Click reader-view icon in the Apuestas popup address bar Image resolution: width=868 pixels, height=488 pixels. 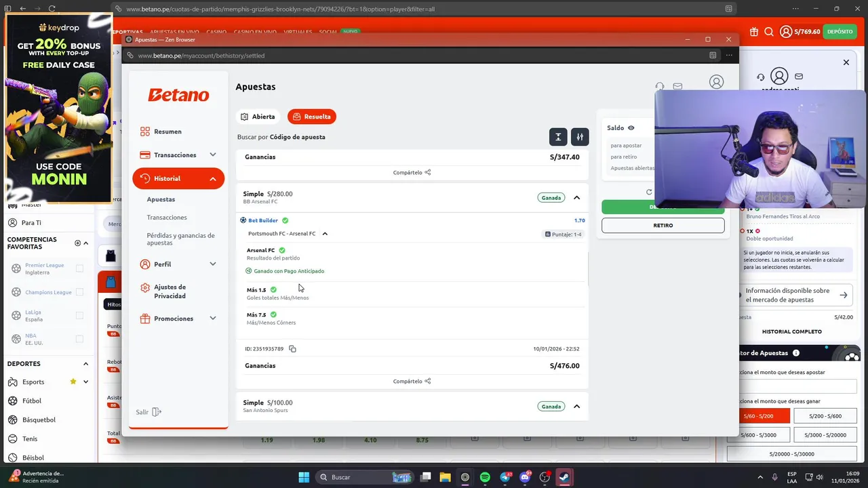click(x=713, y=56)
